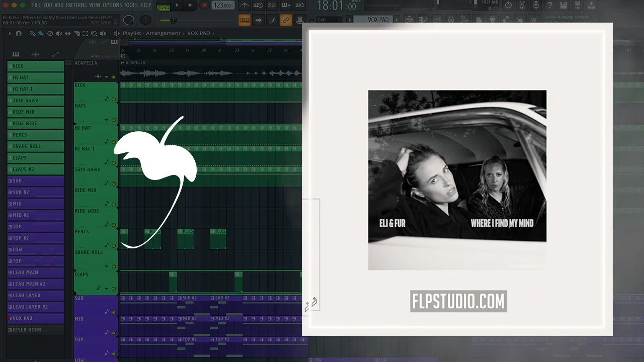This screenshot has height=362, width=644.
Task: Click the microphone recording icon
Action: click(x=536, y=6)
